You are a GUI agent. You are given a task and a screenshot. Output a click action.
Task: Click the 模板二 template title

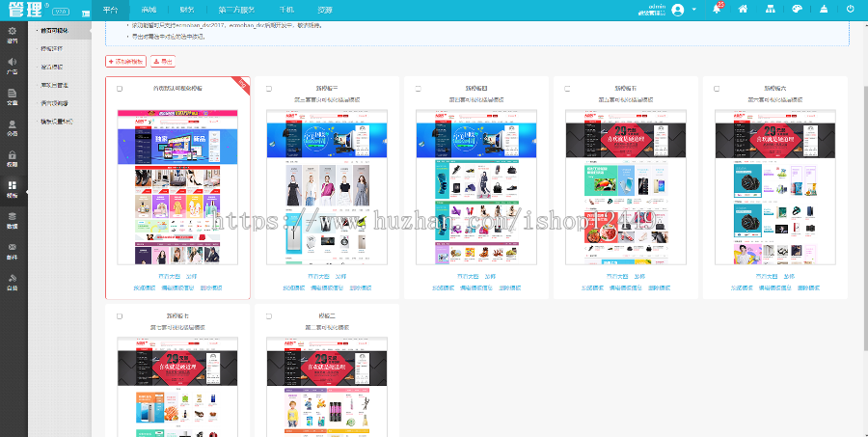327,316
